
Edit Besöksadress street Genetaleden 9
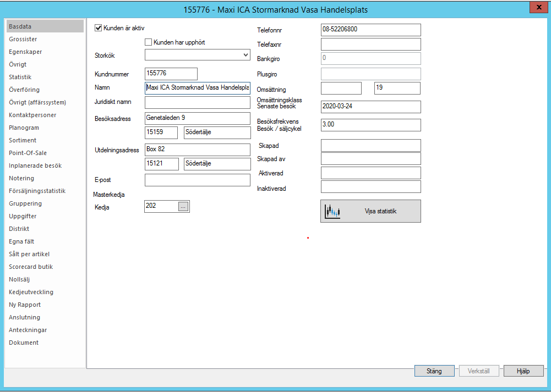(x=198, y=118)
